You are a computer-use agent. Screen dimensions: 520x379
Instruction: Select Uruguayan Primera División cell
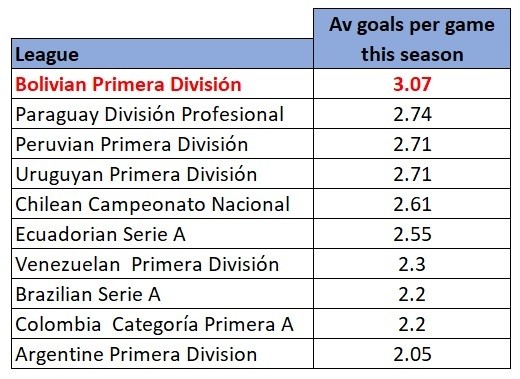[162, 174]
